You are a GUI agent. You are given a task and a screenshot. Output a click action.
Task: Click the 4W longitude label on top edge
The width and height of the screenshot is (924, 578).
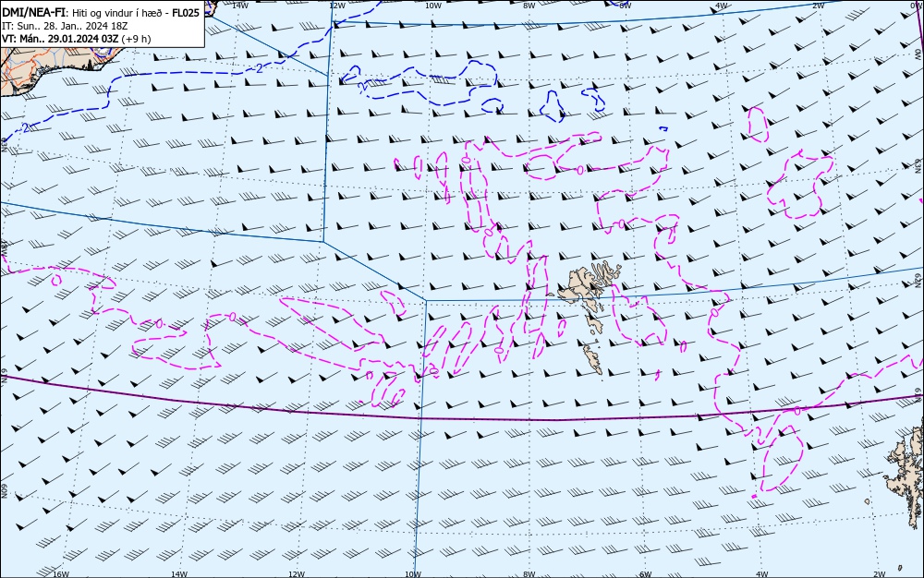(x=722, y=6)
